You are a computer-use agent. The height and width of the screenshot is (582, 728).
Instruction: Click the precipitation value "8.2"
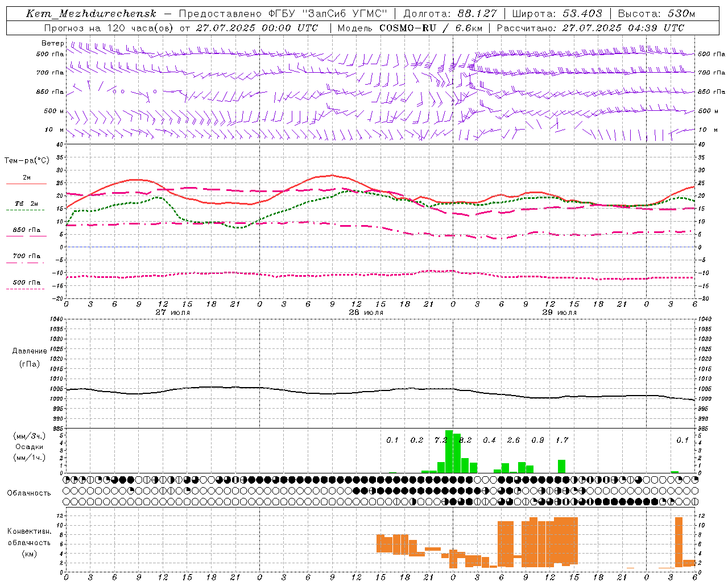coord(466,440)
